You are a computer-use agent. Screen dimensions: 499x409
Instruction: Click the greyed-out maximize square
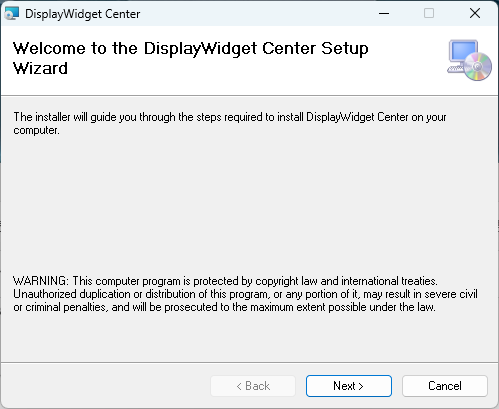click(x=429, y=13)
